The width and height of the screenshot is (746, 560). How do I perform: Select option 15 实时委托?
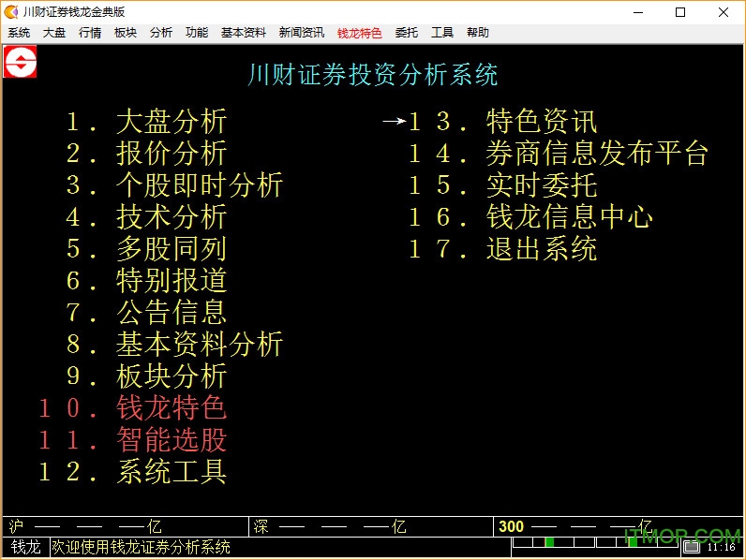pyautogui.click(x=502, y=184)
